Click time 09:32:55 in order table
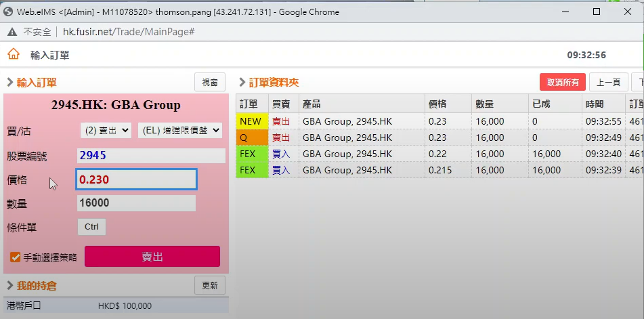The image size is (644, 319). 603,121
